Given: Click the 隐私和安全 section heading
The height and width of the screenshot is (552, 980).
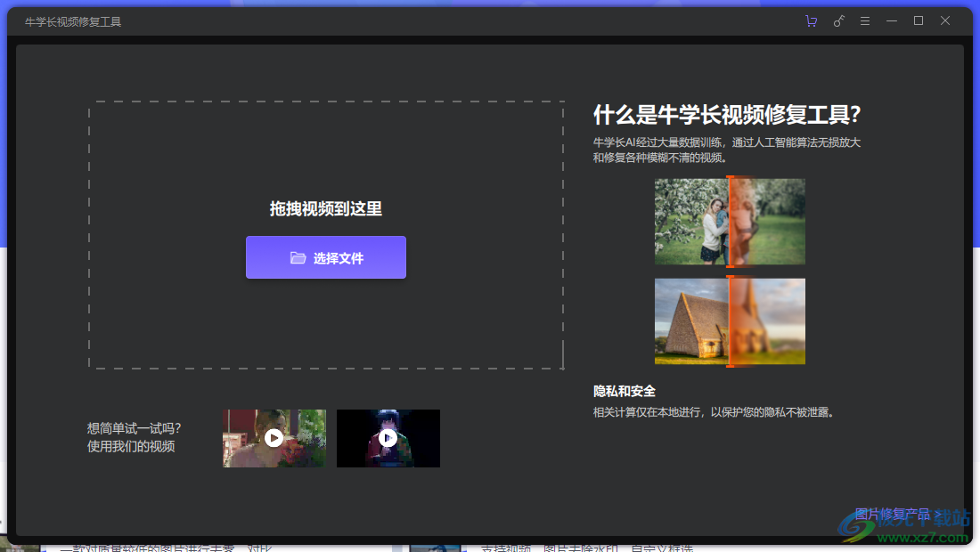Looking at the screenshot, I should pyautogui.click(x=624, y=391).
